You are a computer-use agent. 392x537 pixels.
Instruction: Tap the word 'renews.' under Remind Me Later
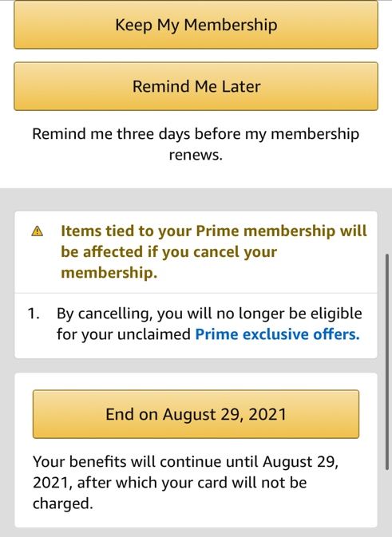(x=196, y=155)
